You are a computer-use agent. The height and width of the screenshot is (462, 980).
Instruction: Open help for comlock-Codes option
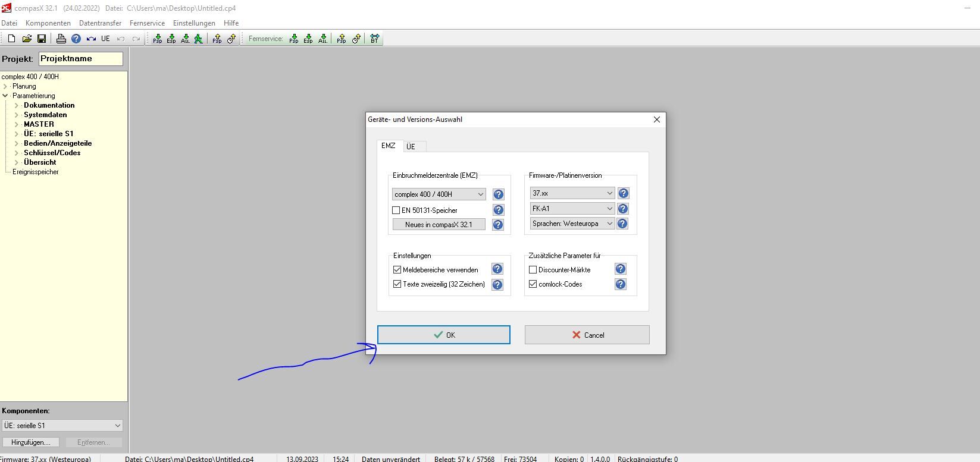[621, 284]
